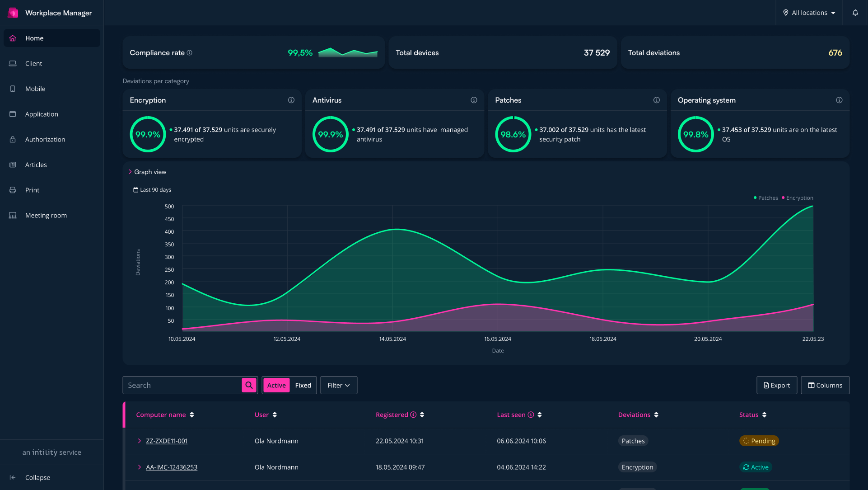
Task: Toggle Encryption series in chart legend
Action: pyautogui.click(x=799, y=198)
